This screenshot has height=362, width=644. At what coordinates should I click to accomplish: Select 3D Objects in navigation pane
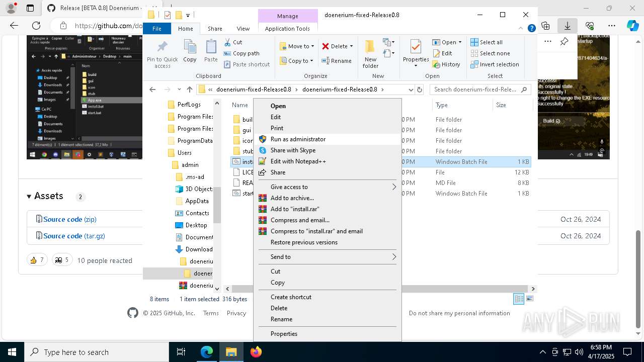(x=194, y=189)
